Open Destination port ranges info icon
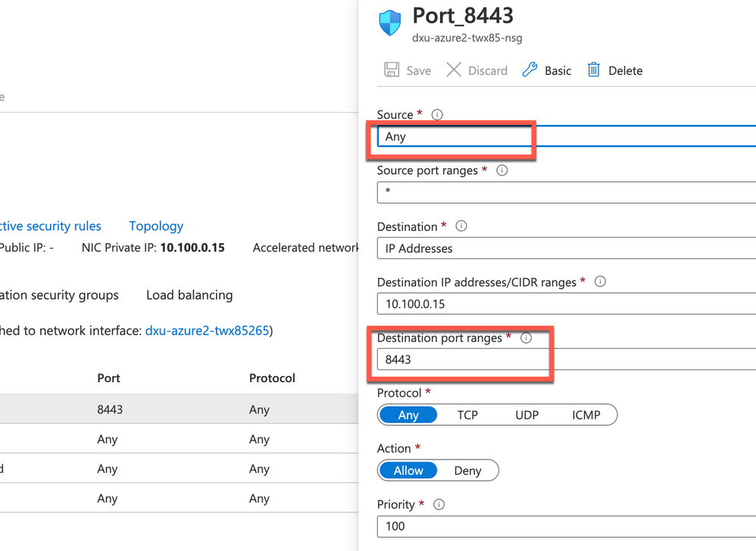Image resolution: width=756 pixels, height=551 pixels. point(526,338)
